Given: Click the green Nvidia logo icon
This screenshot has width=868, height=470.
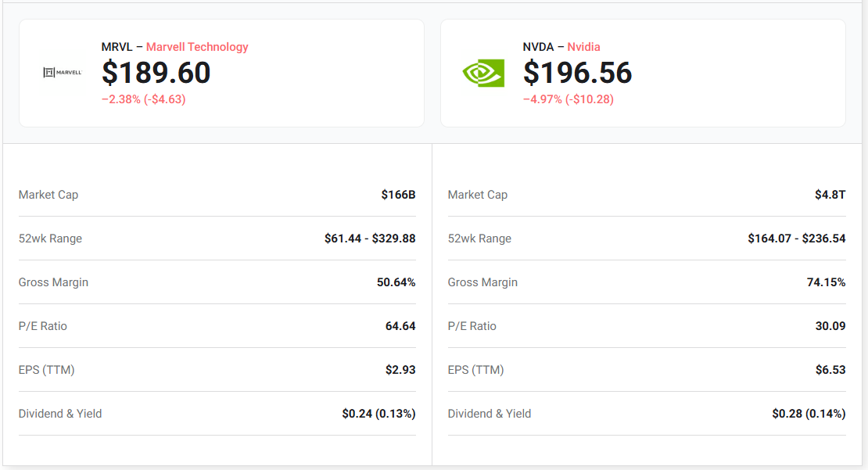Looking at the screenshot, I should coord(483,73).
